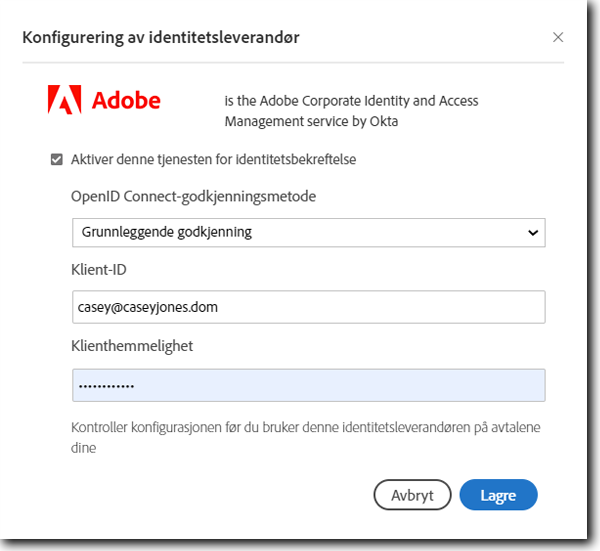Click the Adobe wordmark text
The width and height of the screenshot is (600, 551).
coord(126,100)
